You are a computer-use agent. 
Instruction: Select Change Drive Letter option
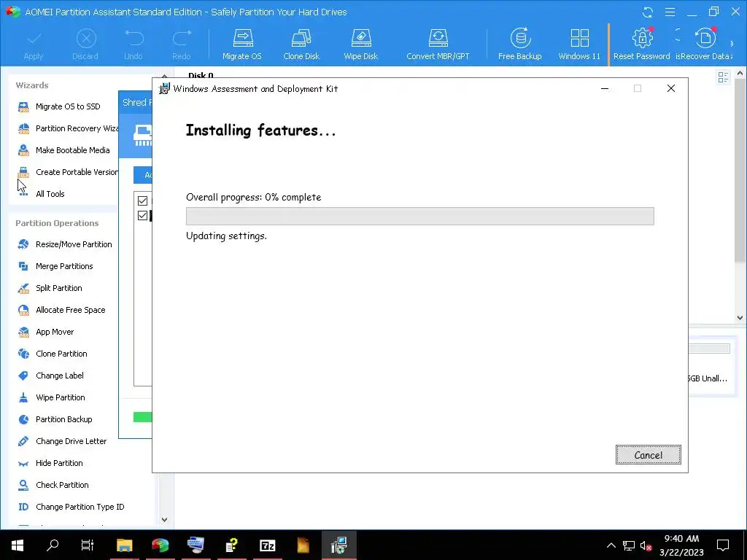click(62, 441)
